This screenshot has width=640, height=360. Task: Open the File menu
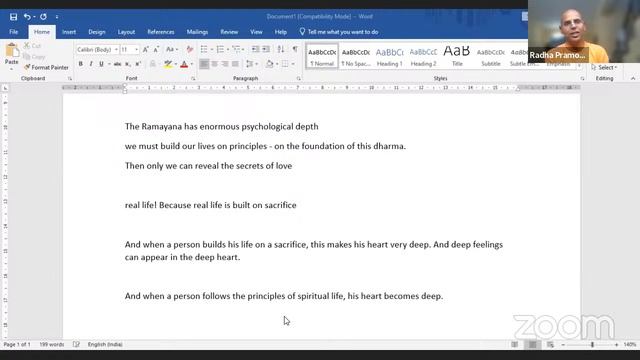(13, 32)
